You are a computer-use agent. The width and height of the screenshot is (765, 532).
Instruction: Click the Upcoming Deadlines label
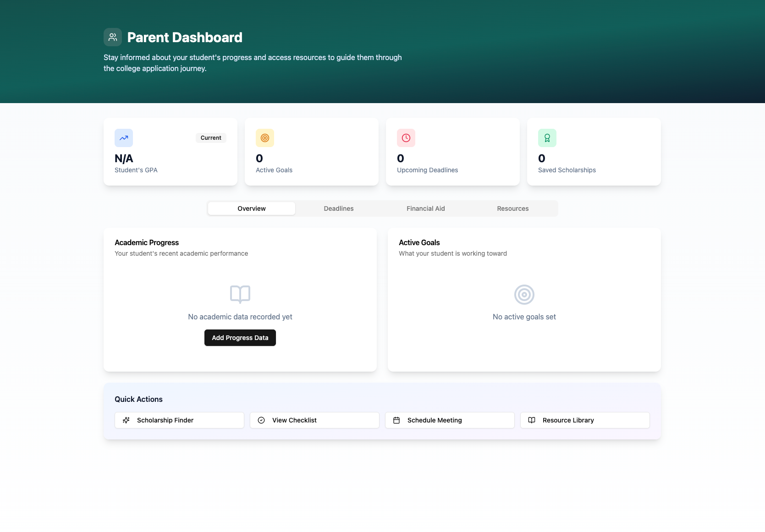pos(428,170)
